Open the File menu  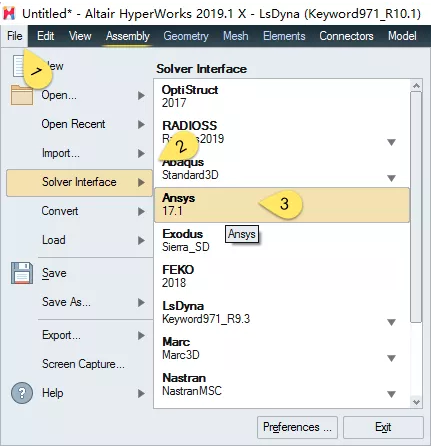pos(15,36)
